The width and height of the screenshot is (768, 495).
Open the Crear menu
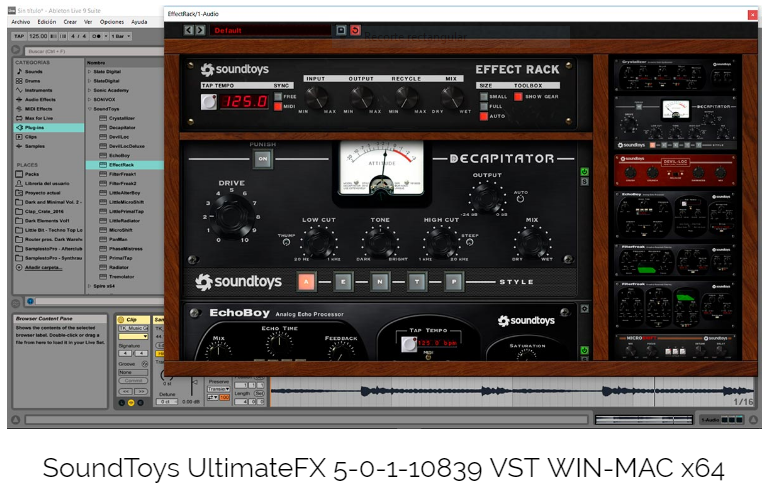point(70,22)
